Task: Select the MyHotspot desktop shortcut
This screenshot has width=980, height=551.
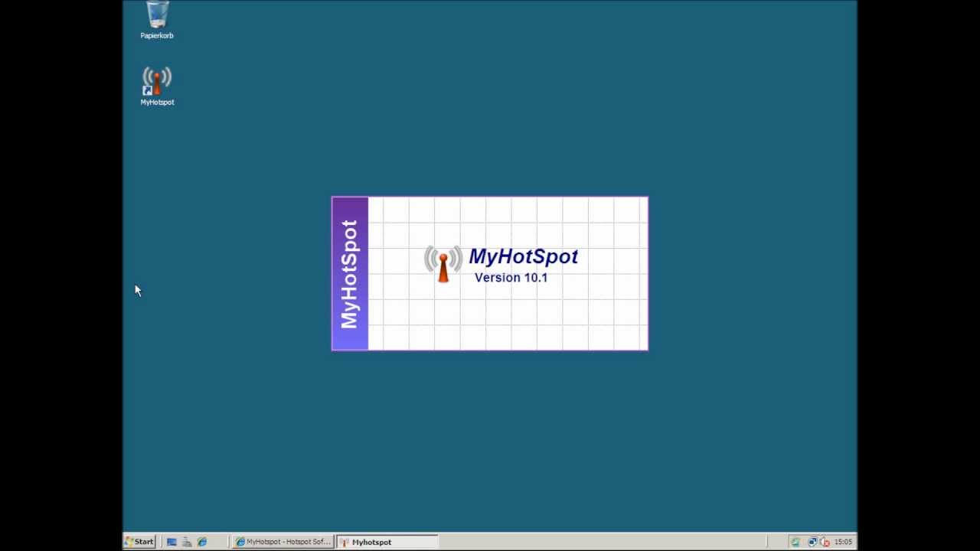Action: 157,86
